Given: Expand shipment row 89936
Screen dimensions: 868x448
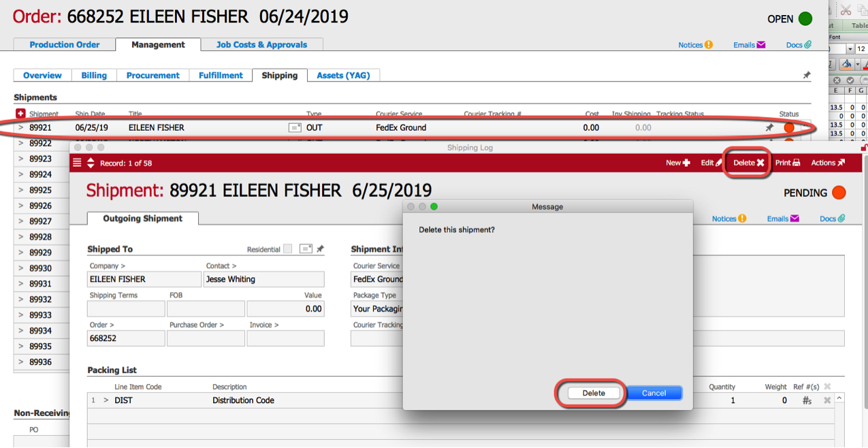Looking at the screenshot, I should pos(20,362).
